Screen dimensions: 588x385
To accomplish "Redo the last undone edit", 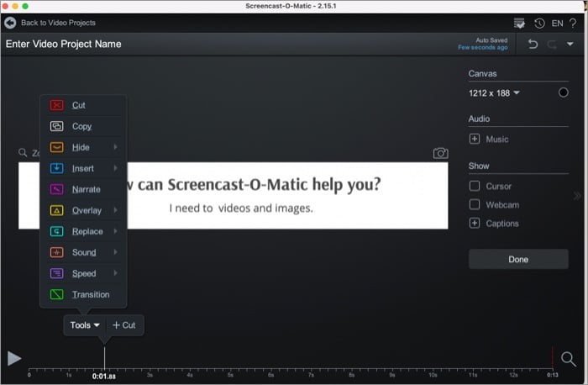I will coord(552,45).
